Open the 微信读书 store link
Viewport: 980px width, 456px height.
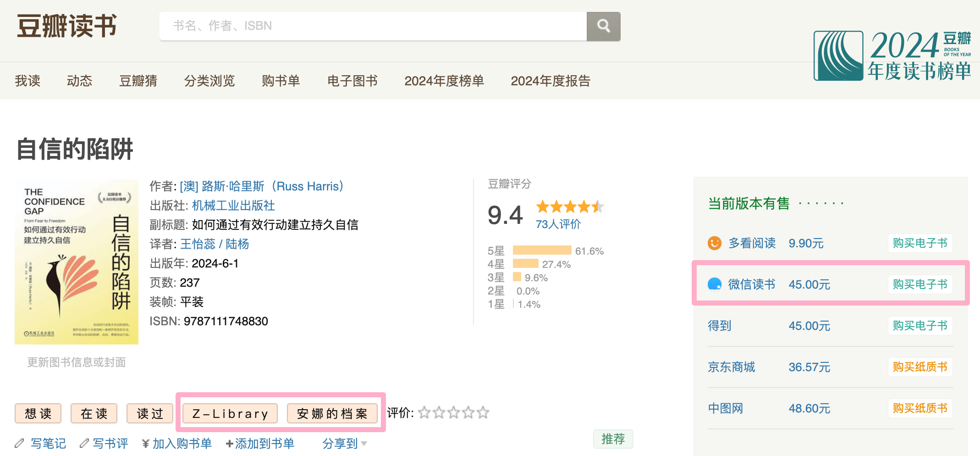[x=752, y=284]
